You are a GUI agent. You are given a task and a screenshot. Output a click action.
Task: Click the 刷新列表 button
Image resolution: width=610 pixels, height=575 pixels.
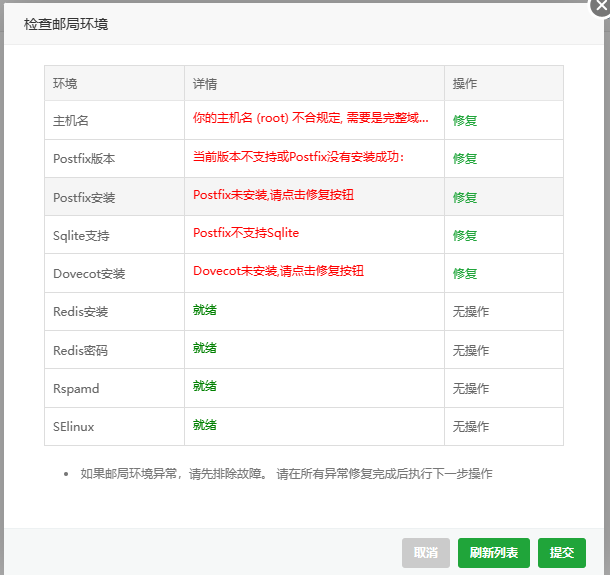494,553
